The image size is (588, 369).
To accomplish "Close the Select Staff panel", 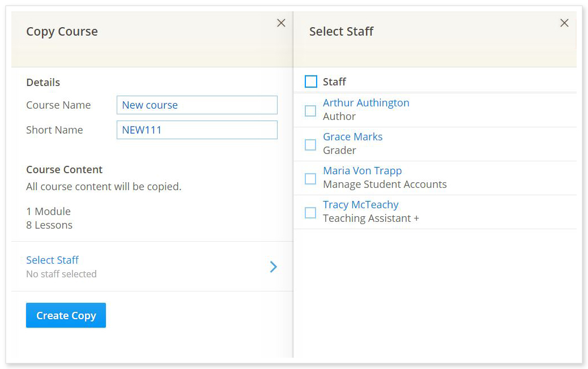I will (x=564, y=23).
